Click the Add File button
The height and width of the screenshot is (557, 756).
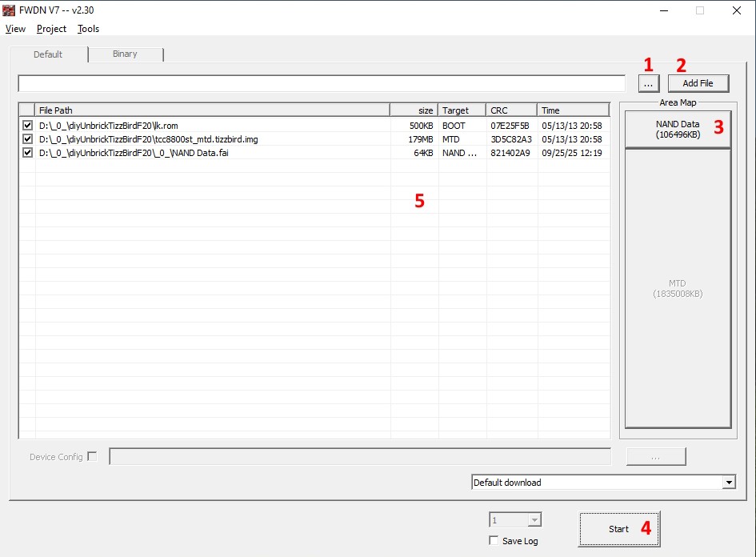click(x=698, y=83)
